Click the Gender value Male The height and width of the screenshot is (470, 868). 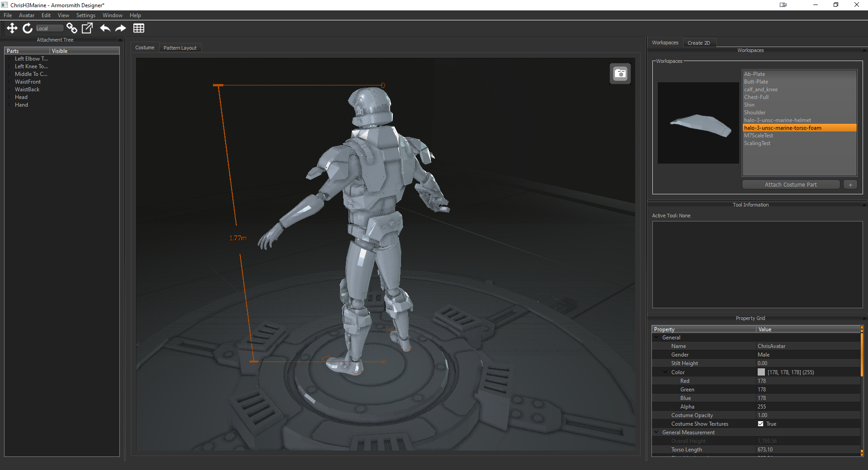point(808,355)
